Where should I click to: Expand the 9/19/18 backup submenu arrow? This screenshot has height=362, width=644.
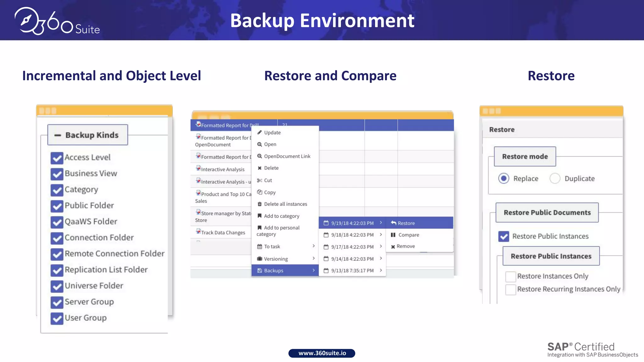[381, 222]
